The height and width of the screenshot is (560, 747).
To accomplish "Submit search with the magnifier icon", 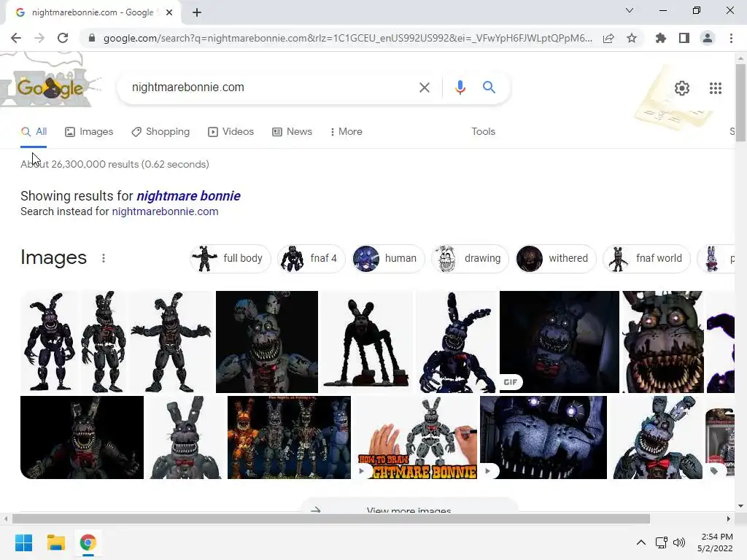I will (489, 87).
